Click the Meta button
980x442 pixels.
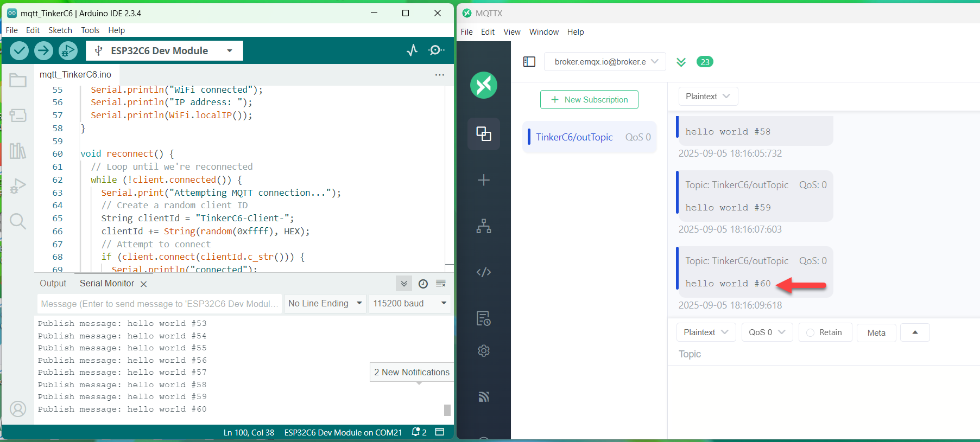pyautogui.click(x=876, y=332)
